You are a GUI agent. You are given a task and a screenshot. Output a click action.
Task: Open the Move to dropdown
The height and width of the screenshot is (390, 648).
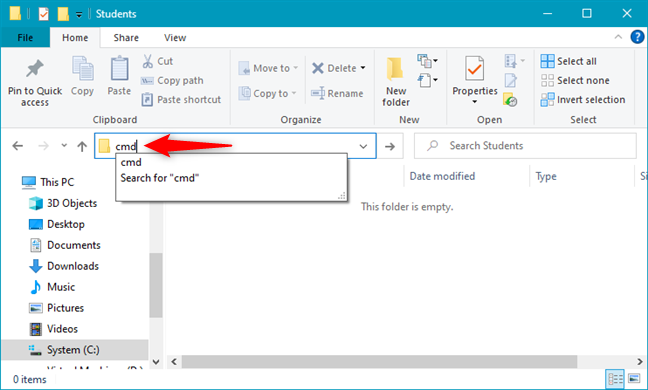point(268,68)
